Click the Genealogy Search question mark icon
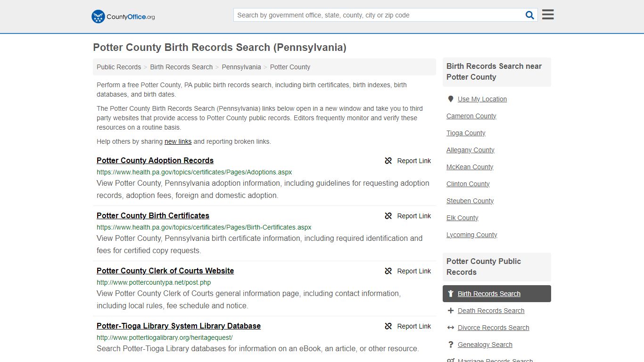Viewport: 644px width, 362px height. [x=451, y=345]
